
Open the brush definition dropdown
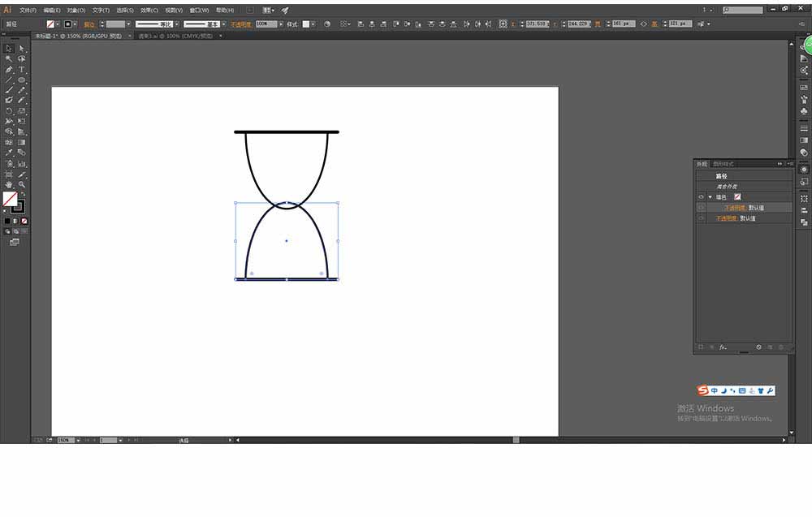224,24
